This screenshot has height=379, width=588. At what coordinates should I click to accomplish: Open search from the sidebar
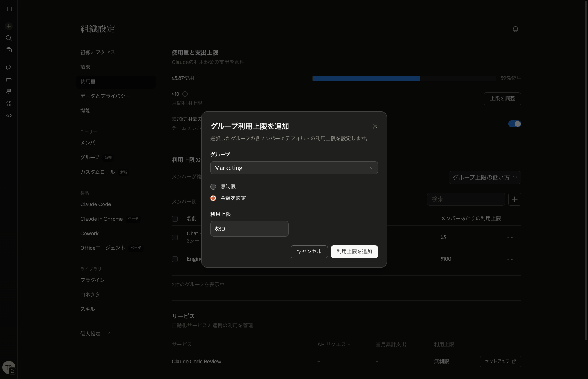pos(9,38)
